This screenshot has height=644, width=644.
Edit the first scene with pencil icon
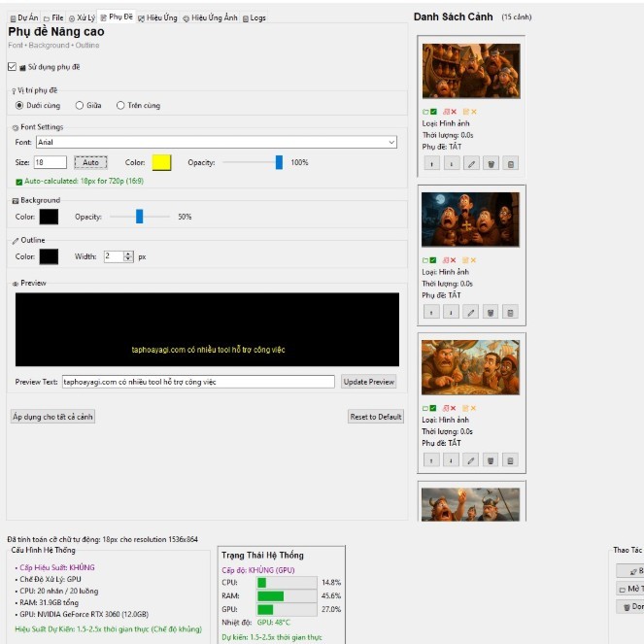(x=471, y=164)
